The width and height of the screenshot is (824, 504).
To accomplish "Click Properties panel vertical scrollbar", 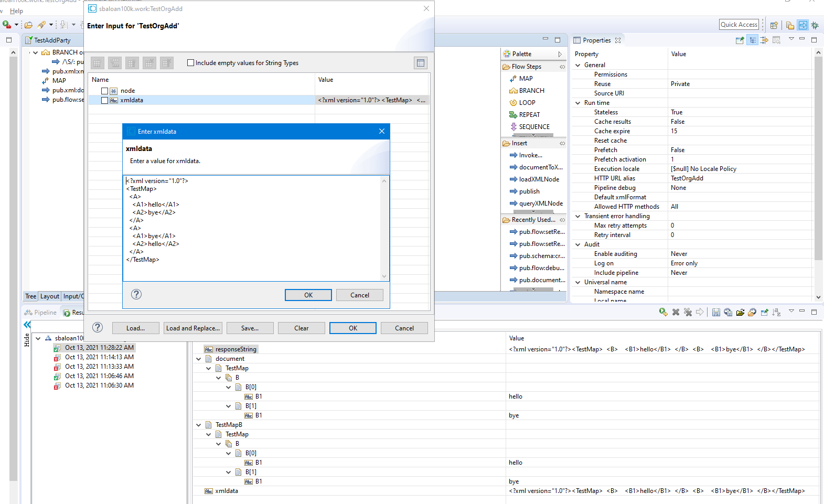I will coord(819,157).
